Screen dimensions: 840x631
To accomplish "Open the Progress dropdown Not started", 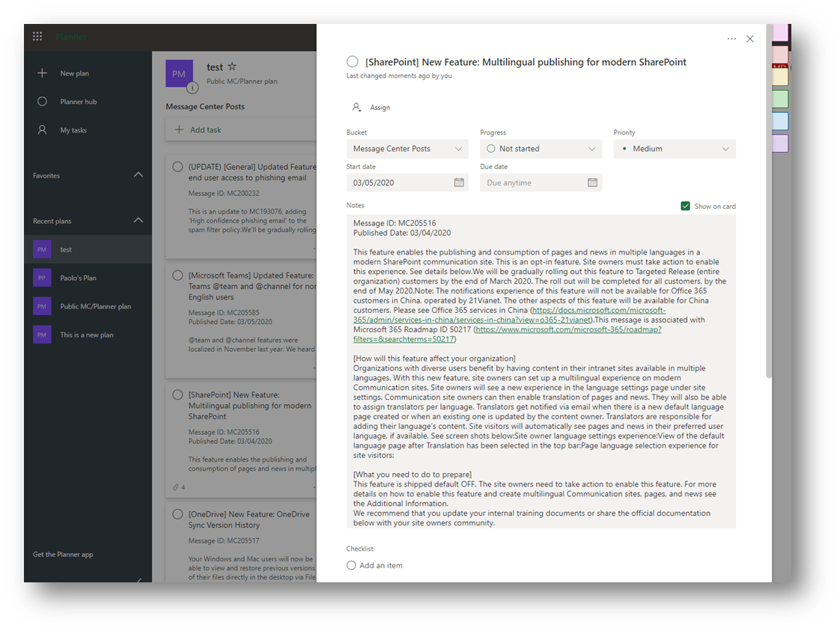I will coord(541,149).
